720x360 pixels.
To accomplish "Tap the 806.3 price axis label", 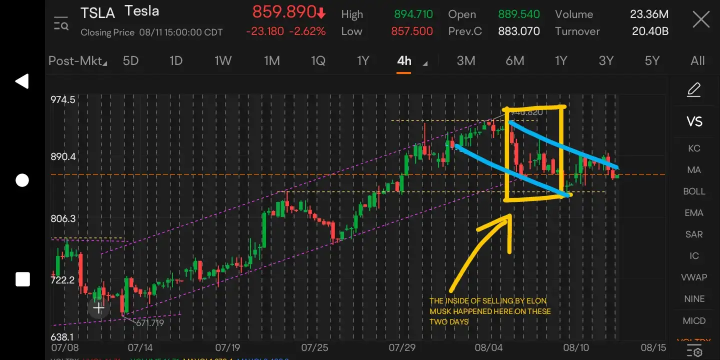I will click(63, 219).
